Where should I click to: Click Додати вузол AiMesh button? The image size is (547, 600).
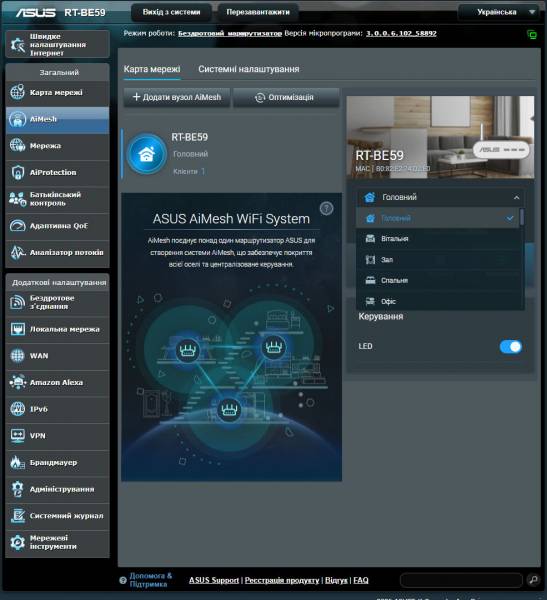pos(177,97)
